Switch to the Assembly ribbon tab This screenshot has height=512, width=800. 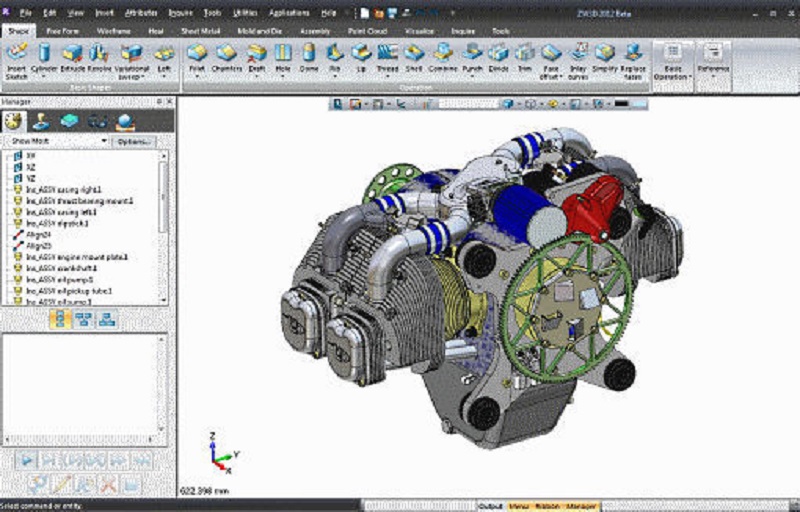315,31
